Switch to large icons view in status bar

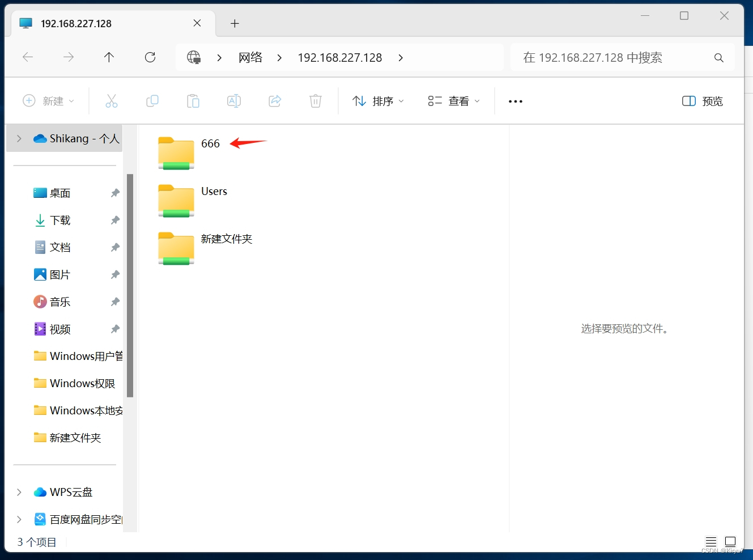[x=730, y=541]
